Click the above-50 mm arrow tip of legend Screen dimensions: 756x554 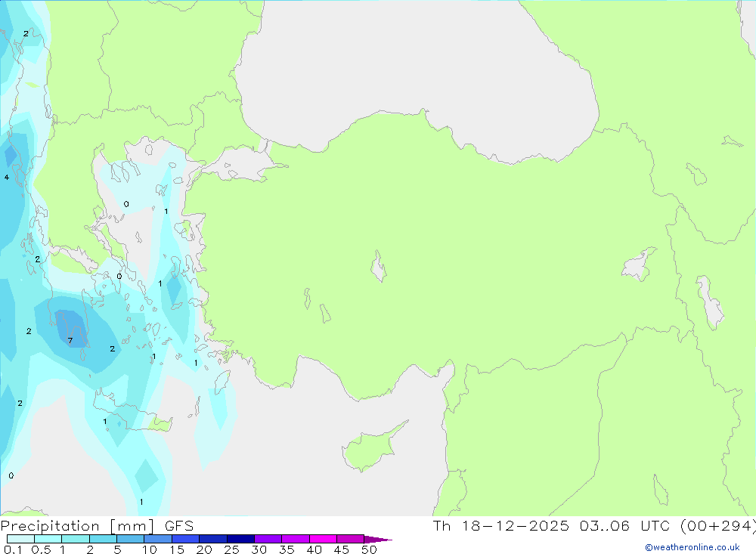pos(378,540)
